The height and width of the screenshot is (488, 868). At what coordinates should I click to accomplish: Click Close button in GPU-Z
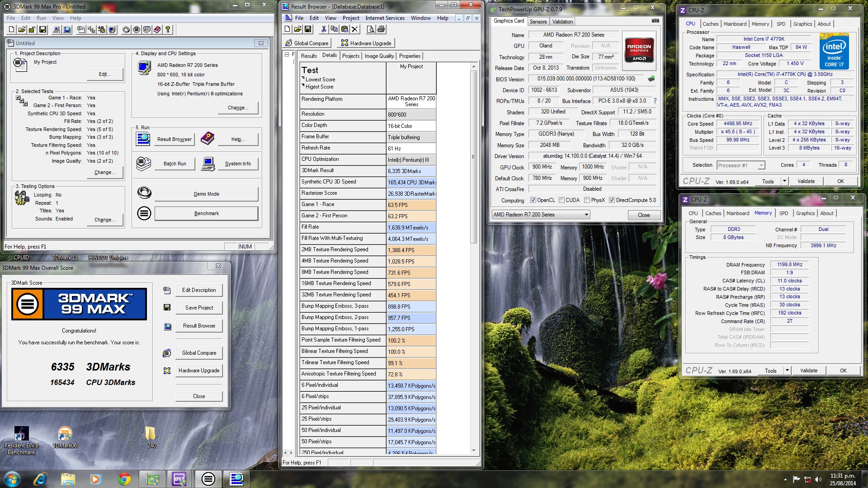(x=644, y=215)
